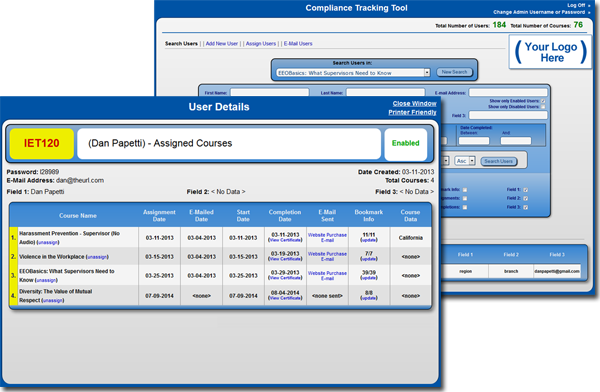The width and height of the screenshot is (600, 392).
Task: Uncheck the Field 1 display checkbox
Action: [x=525, y=190]
